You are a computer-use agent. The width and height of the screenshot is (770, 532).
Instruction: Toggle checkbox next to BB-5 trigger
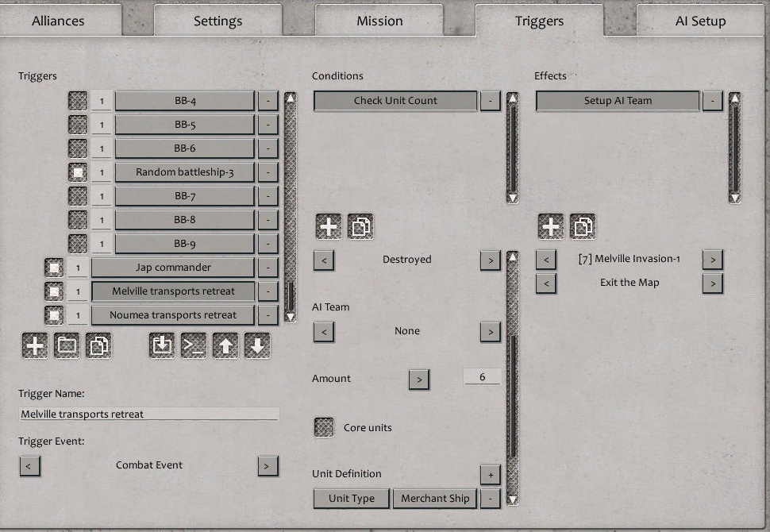tap(78, 125)
